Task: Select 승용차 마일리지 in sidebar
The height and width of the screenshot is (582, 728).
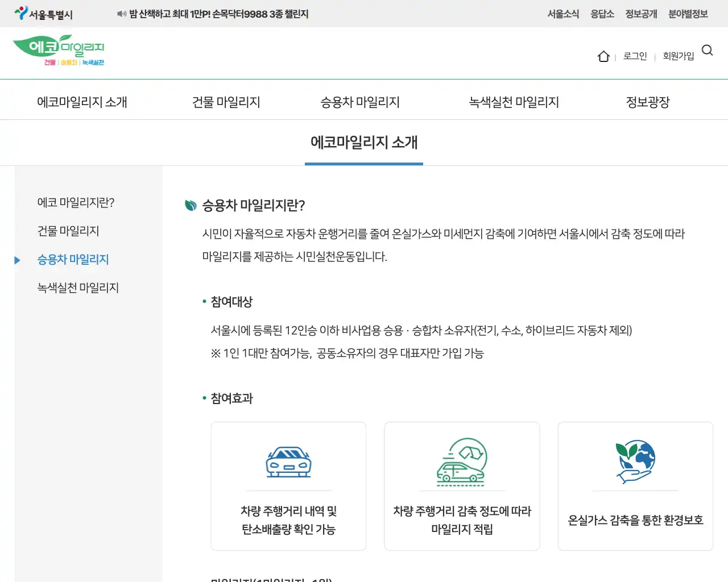Action: [73, 259]
